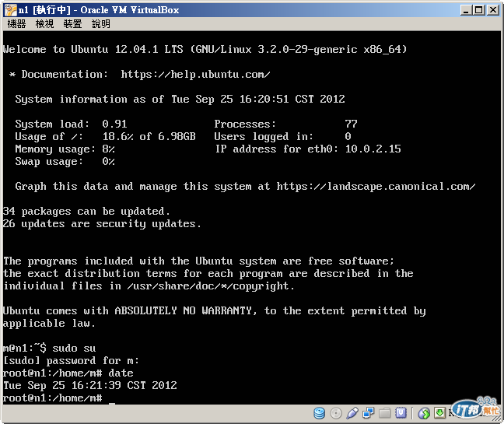This screenshot has height=424, width=504.
Task: Close the VirtualBox VM window
Action: (493, 10)
